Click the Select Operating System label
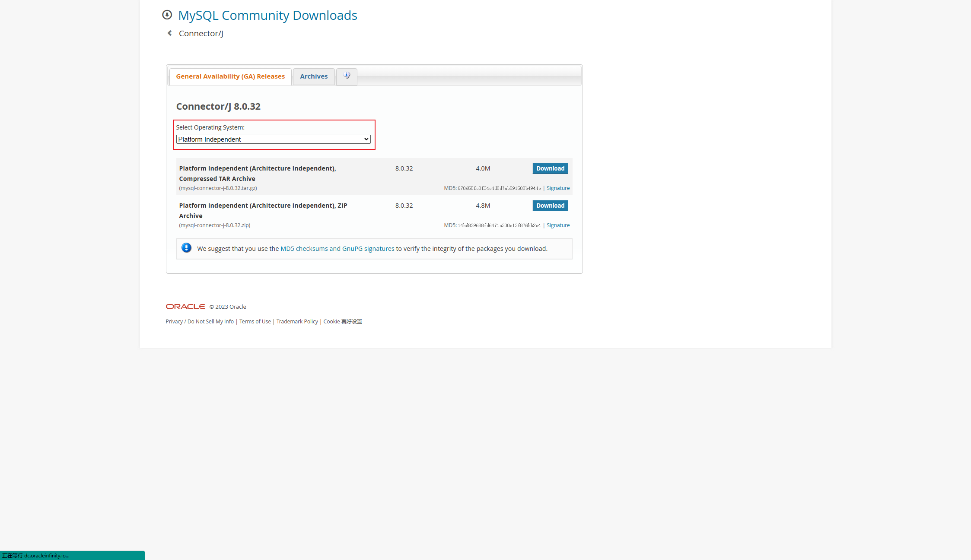The width and height of the screenshot is (971, 560). point(210,127)
